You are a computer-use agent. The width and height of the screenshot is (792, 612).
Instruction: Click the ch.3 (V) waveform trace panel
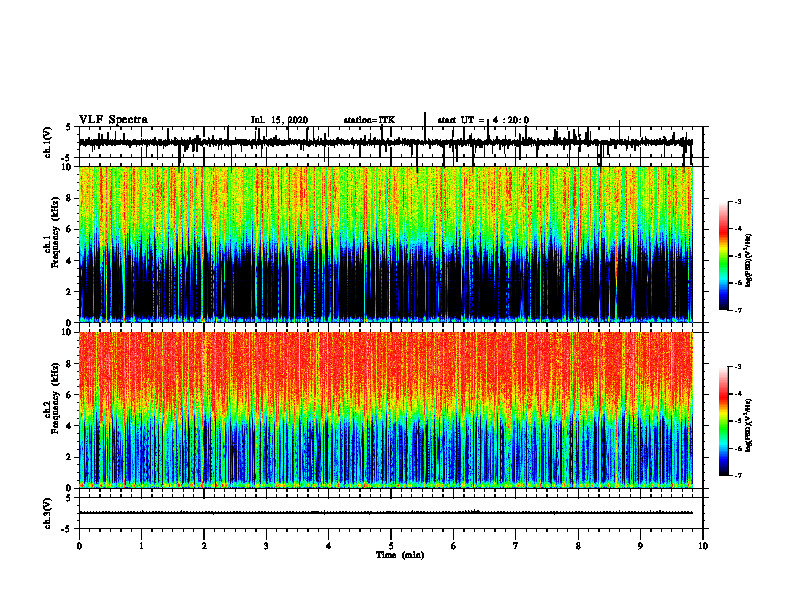[x=391, y=513]
